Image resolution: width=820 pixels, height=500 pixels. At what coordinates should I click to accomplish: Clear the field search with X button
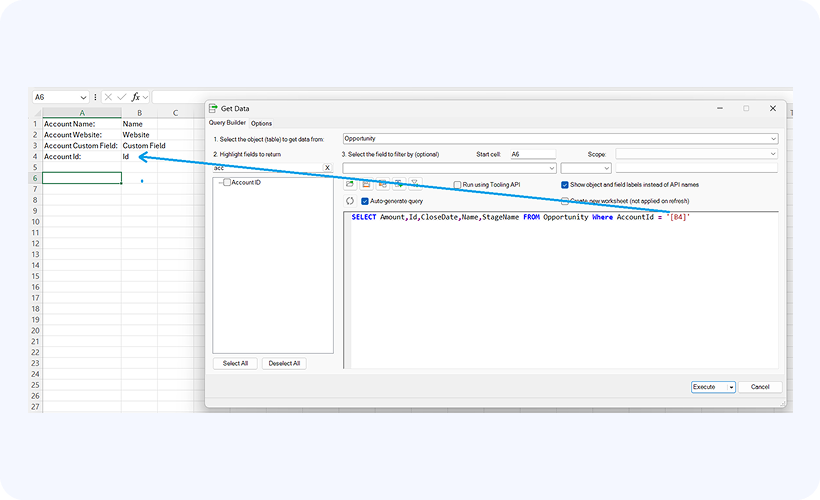(x=327, y=168)
